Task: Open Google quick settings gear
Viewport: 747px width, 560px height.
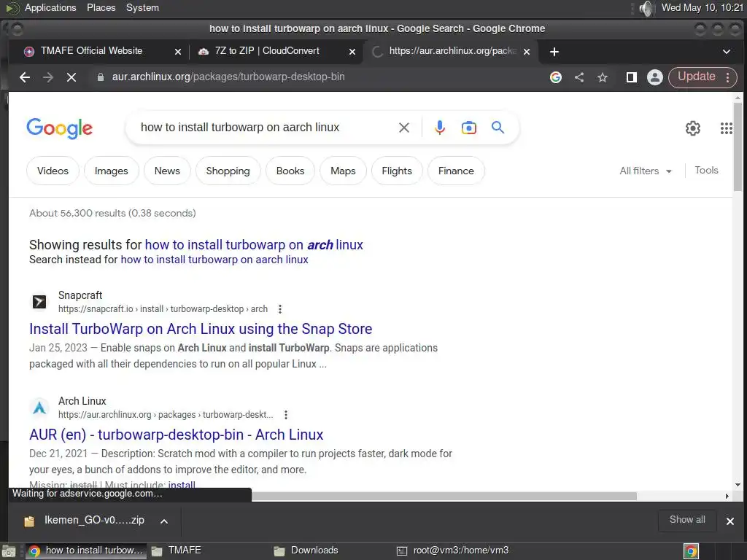Action: pos(693,128)
